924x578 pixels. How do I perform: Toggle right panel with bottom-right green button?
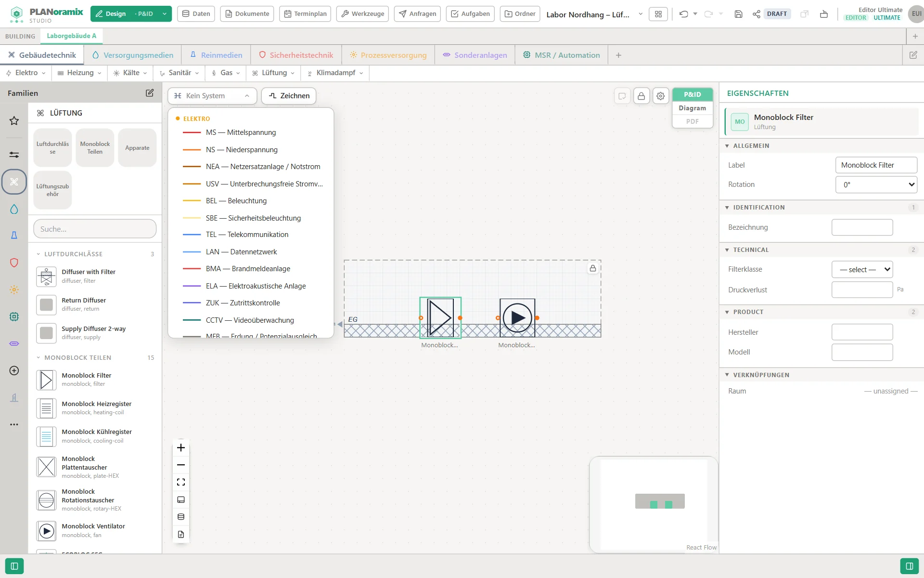pyautogui.click(x=910, y=566)
